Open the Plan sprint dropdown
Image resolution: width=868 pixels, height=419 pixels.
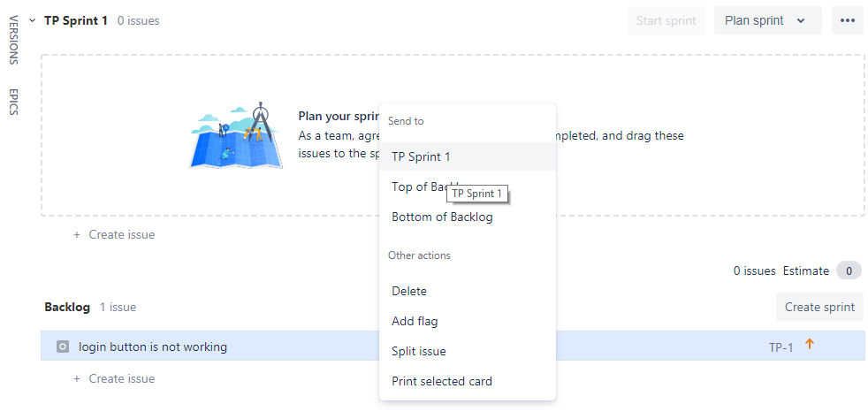pyautogui.click(x=768, y=20)
